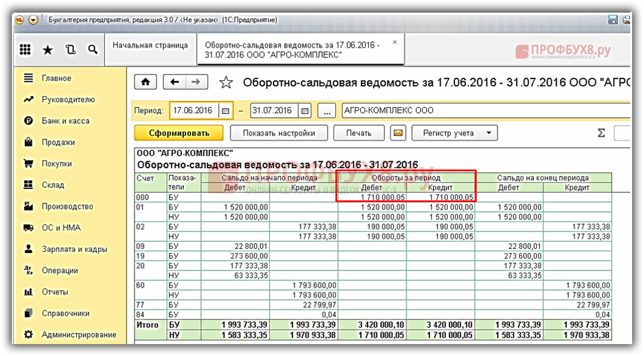This screenshot has height=356, width=644.
Task: Open the History icon in toolbar
Action: pos(71,51)
